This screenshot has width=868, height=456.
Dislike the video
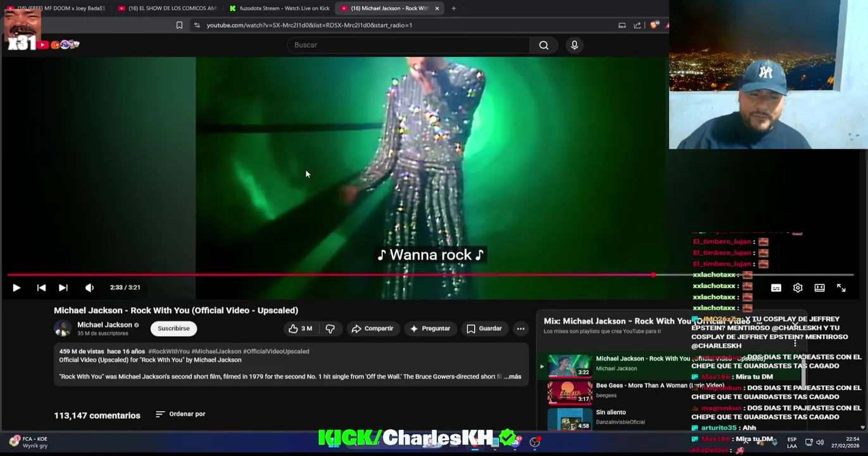point(330,329)
